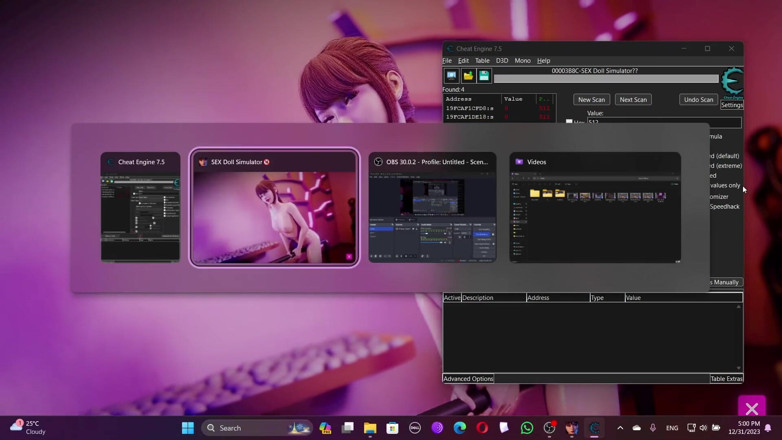This screenshot has height=440, width=782.
Task: Click the Found:4 label
Action: 453,90
